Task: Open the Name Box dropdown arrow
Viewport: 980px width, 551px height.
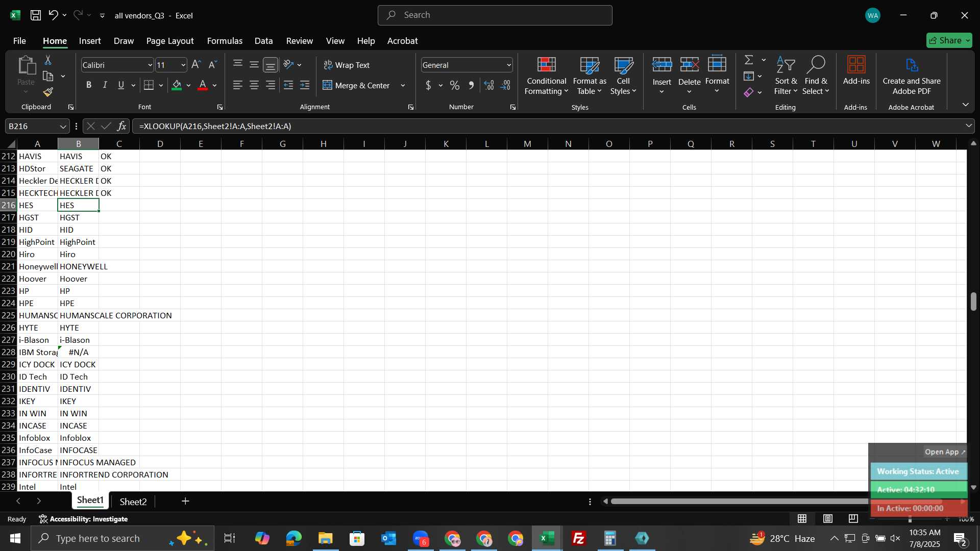Action: [x=63, y=126]
